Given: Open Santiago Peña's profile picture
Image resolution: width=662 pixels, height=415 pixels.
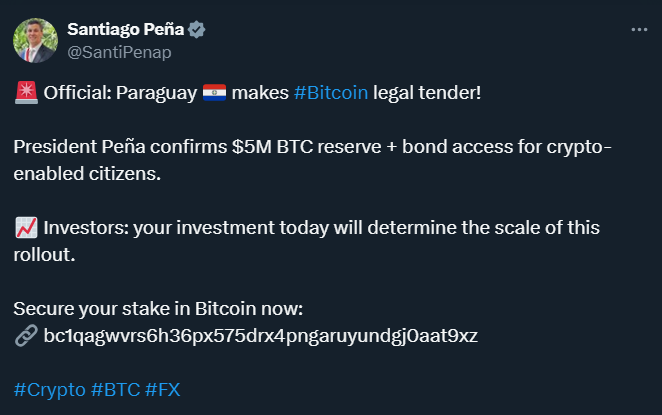Looking at the screenshot, I should (35, 40).
